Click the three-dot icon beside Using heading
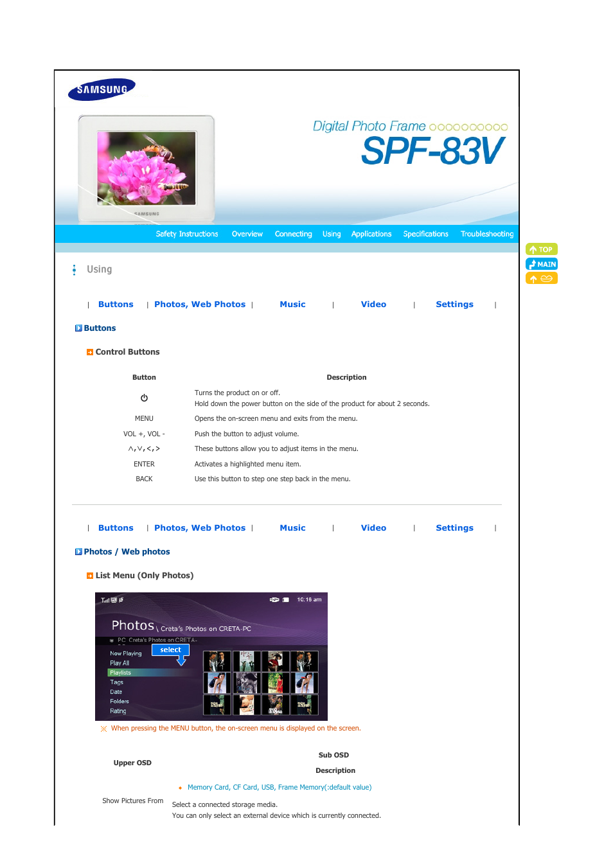Image resolution: width=613 pixels, height=868 pixels. click(x=75, y=270)
